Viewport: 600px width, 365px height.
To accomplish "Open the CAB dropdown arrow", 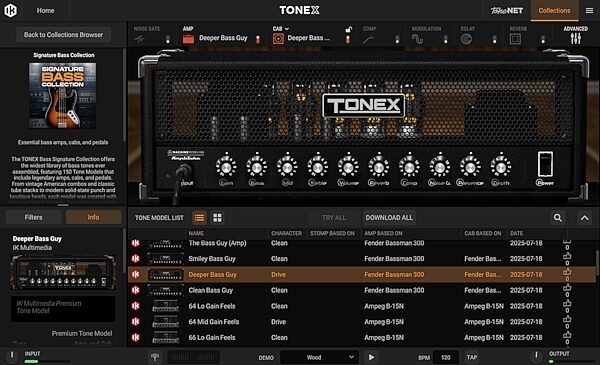I will pyautogui.click(x=287, y=29).
